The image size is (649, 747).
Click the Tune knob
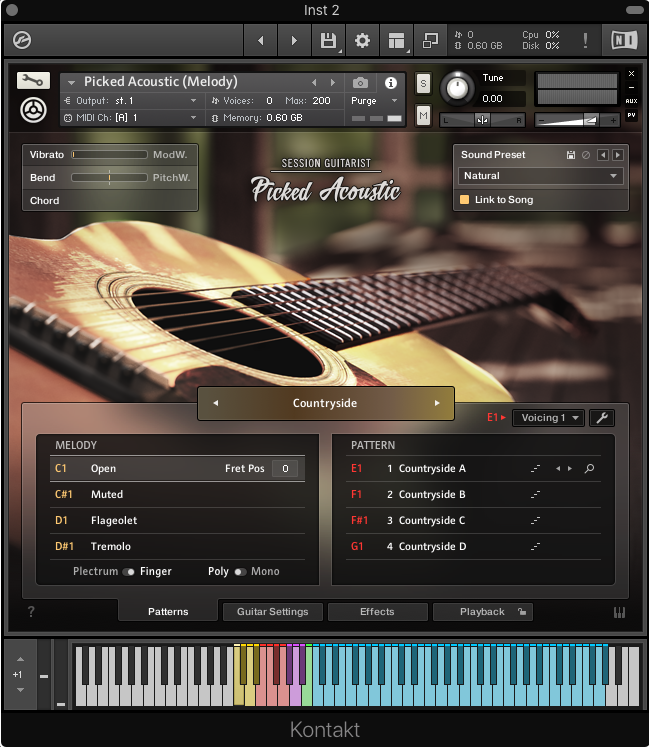point(457,88)
